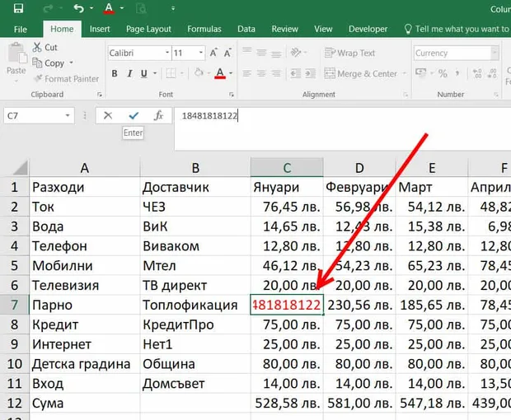Click the Percent Style icon
Image resolution: width=511 pixels, height=420 pixels.
click(x=443, y=73)
